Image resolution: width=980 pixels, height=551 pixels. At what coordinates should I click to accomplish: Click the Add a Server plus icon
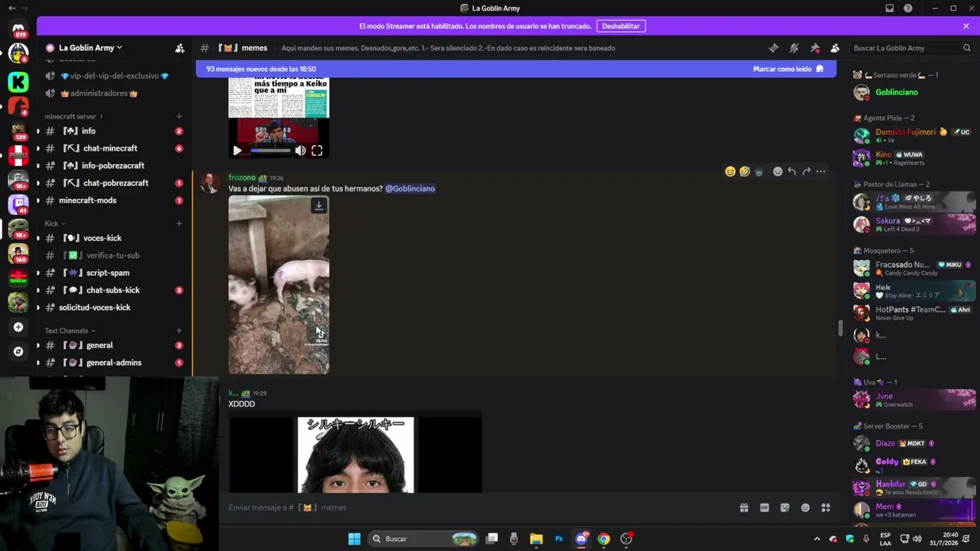tap(18, 327)
